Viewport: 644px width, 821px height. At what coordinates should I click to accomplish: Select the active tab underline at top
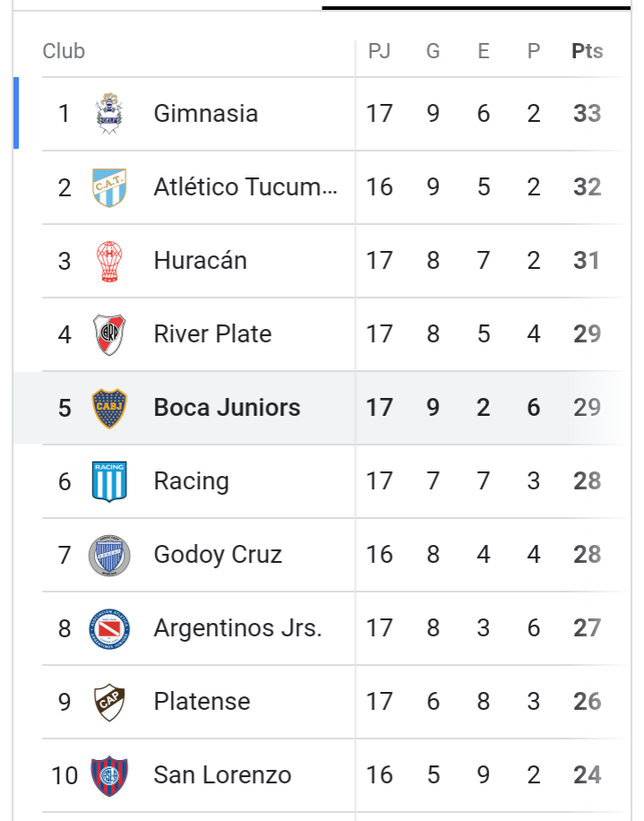pyautogui.click(x=477, y=8)
